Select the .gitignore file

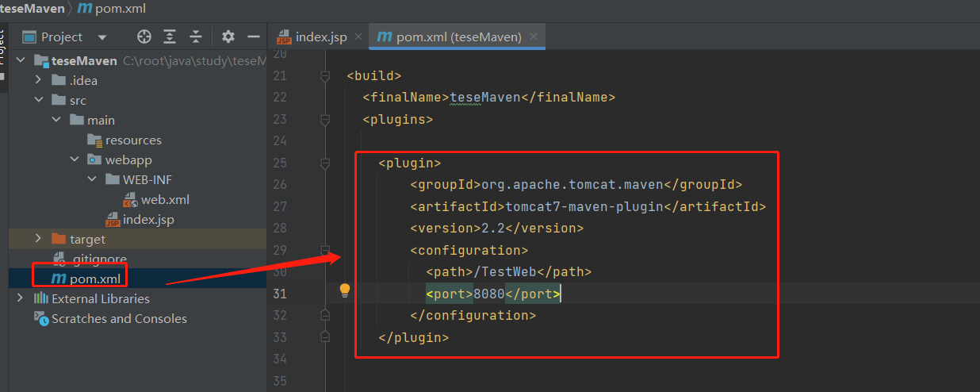(x=98, y=259)
